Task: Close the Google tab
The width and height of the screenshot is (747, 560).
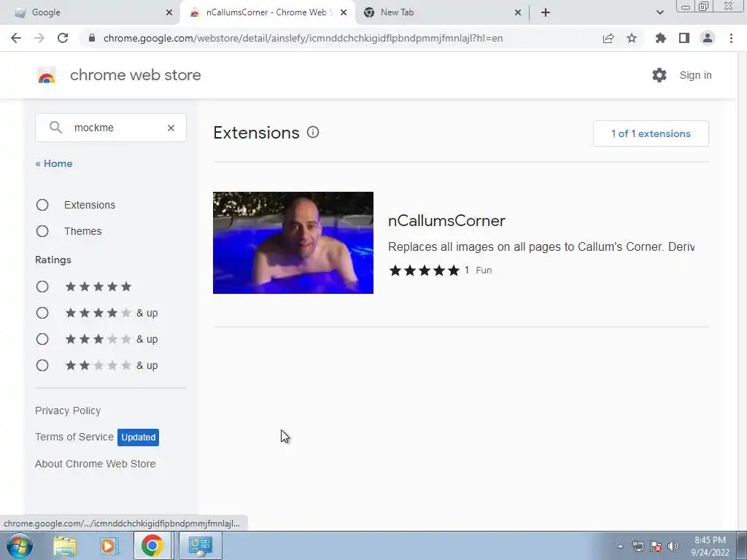Action: (169, 12)
